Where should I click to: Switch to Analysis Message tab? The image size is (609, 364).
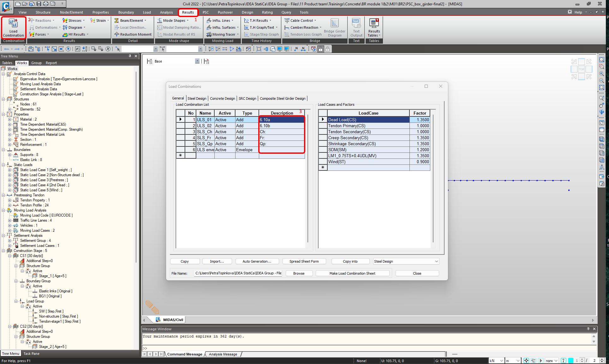coord(223,354)
